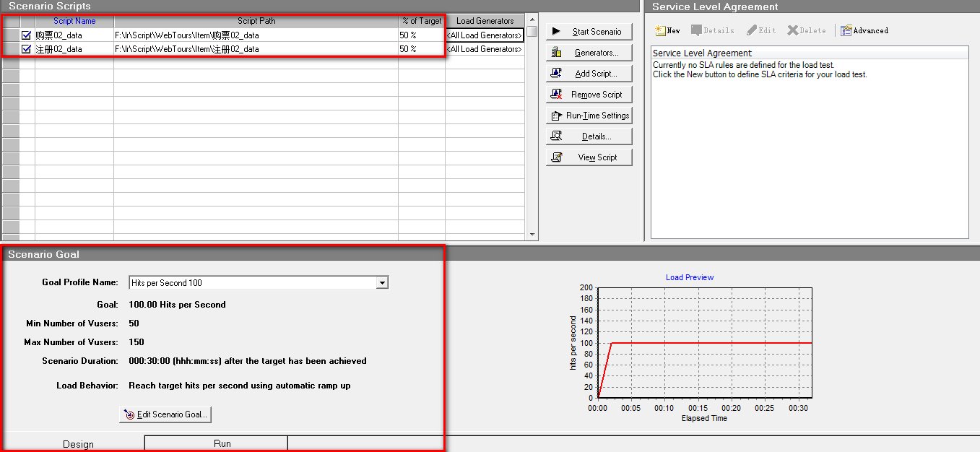The image size is (980, 452).
Task: Click the New SLA star icon
Action: [x=660, y=30]
